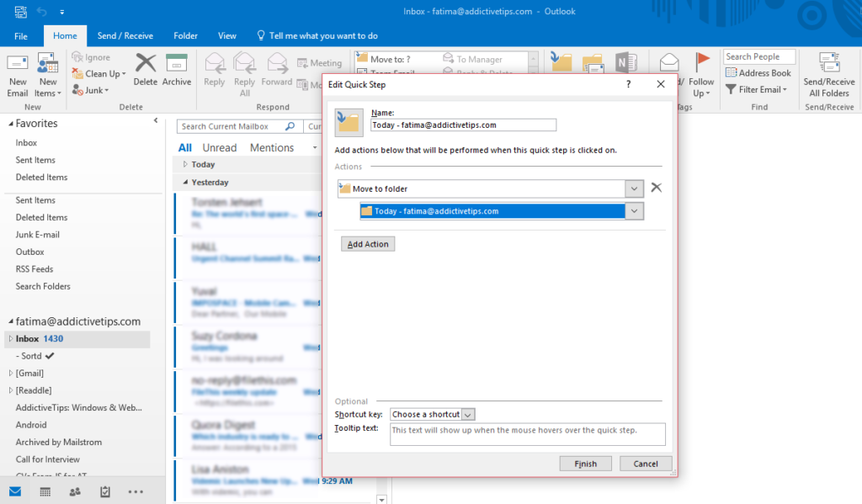Screen dimensions: 862x504
Task: Open the People view icon
Action: pos(74,491)
